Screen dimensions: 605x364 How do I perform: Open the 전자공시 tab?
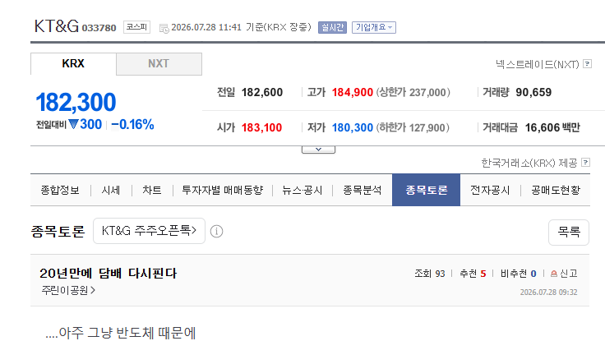[490, 190]
